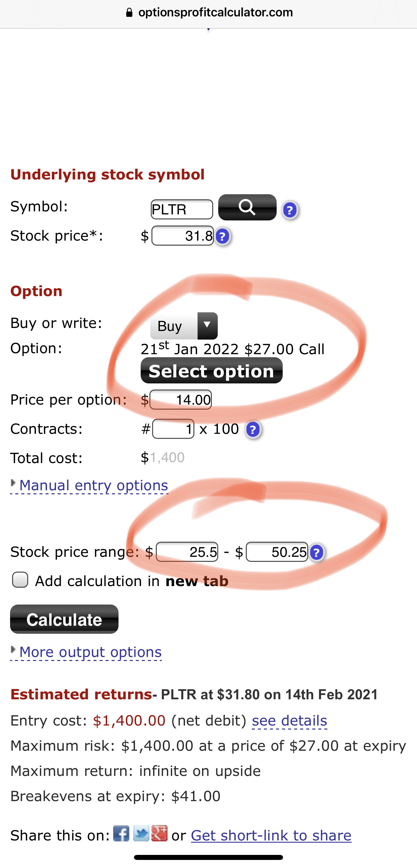417x868 pixels.
Task: Share on Facebook icon
Action: (x=121, y=834)
